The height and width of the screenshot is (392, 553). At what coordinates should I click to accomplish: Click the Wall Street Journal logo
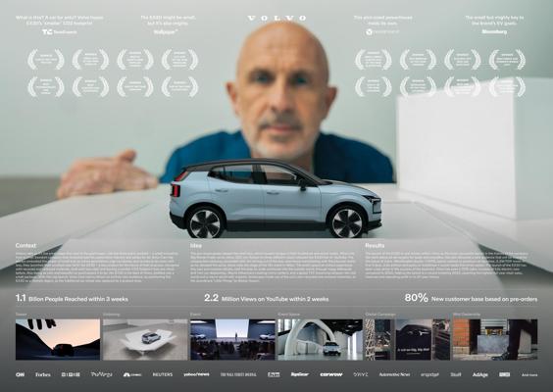pyautogui.click(x=238, y=374)
